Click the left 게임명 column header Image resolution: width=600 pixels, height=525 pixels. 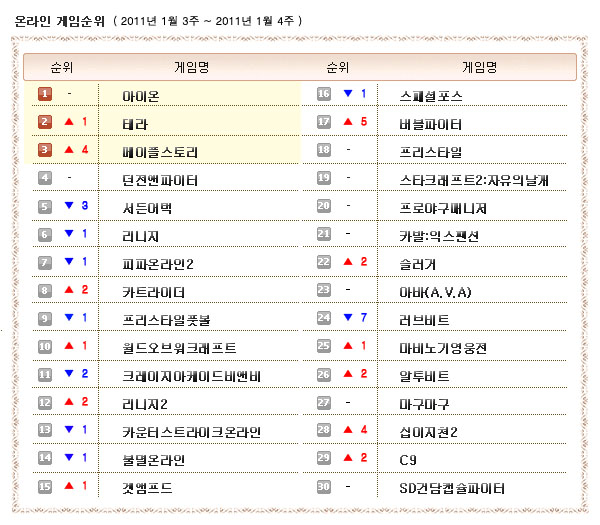pos(191,68)
